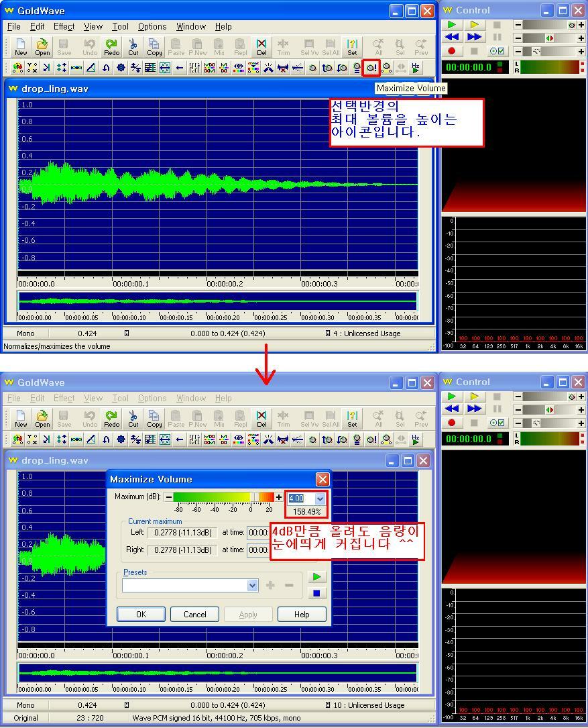Click the Copy icon in top window toolbar
588x728 pixels.
(x=154, y=46)
